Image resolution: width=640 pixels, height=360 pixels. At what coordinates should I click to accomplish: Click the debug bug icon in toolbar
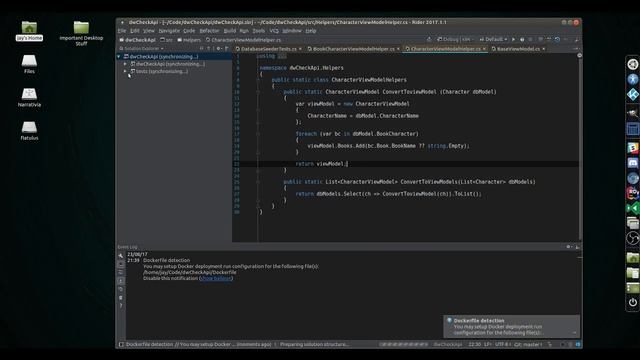click(x=522, y=40)
